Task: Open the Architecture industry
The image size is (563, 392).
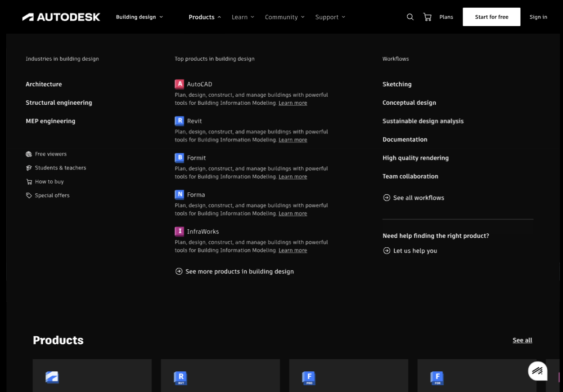Action: [x=44, y=85]
